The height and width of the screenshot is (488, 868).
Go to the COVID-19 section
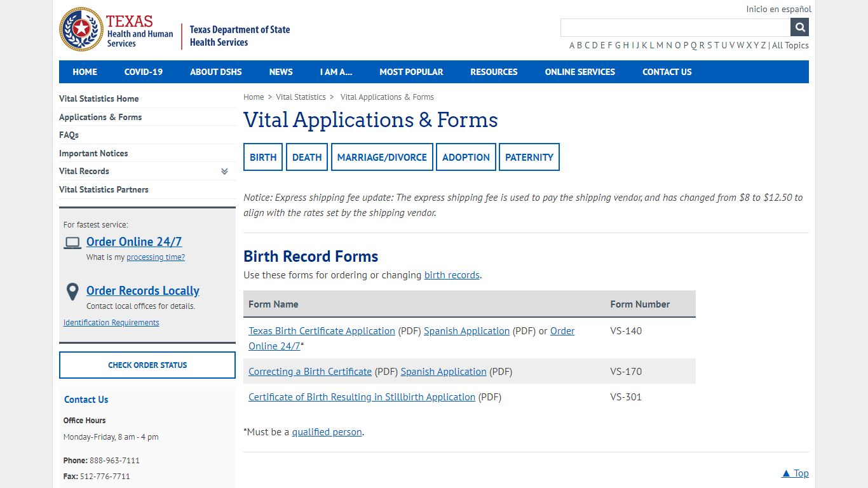[x=143, y=72]
